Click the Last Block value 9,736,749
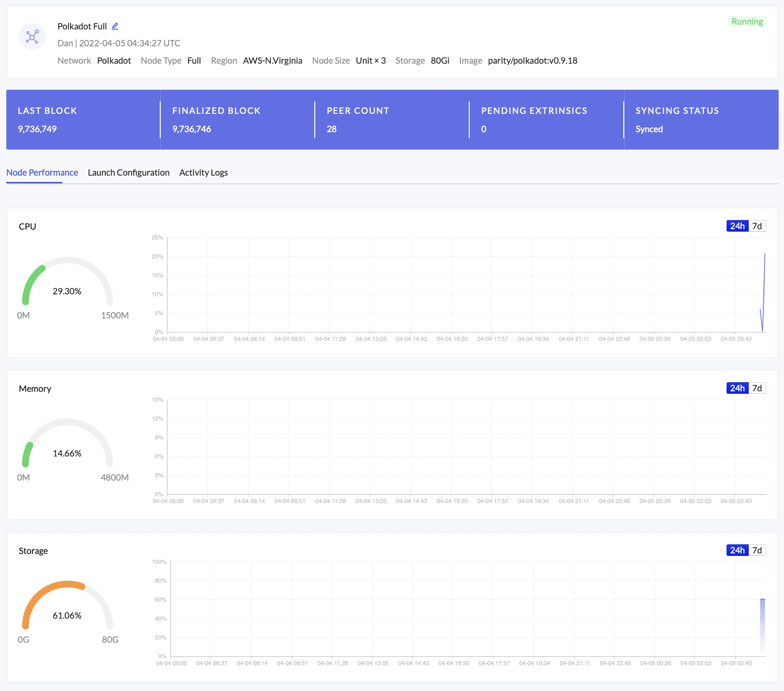 (x=37, y=129)
